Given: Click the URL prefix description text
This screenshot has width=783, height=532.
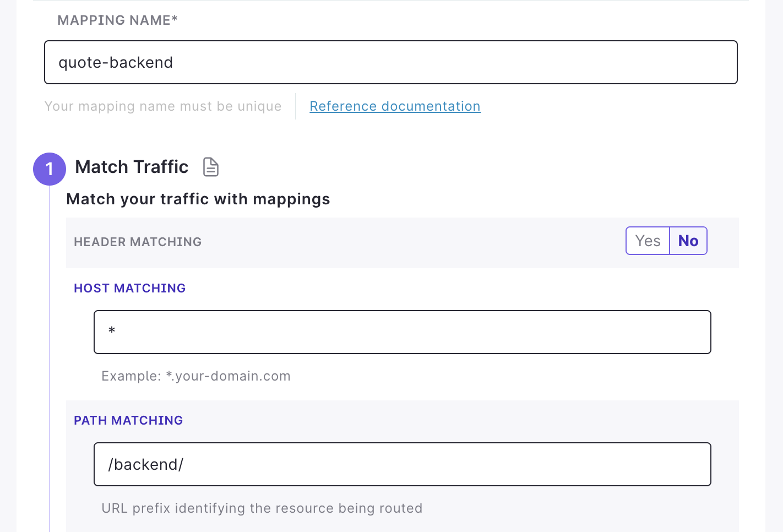Looking at the screenshot, I should click(262, 508).
